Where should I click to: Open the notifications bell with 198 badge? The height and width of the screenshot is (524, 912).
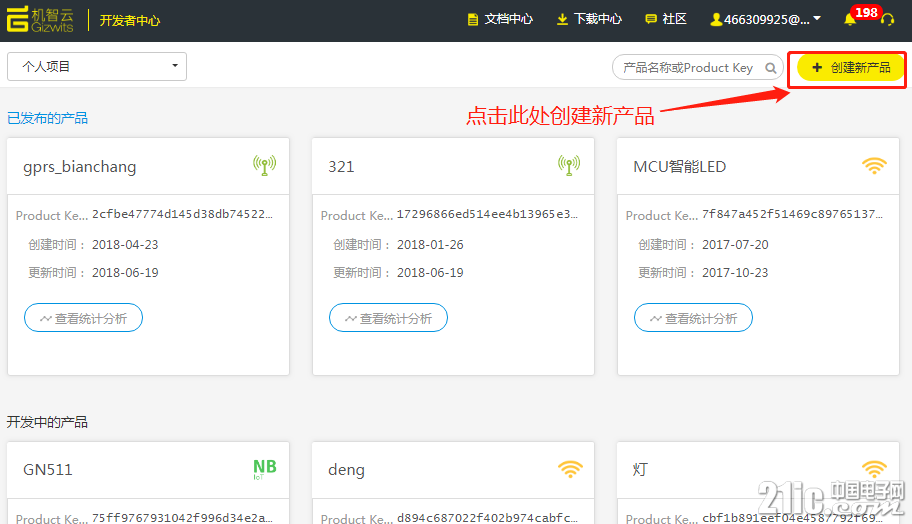(850, 19)
